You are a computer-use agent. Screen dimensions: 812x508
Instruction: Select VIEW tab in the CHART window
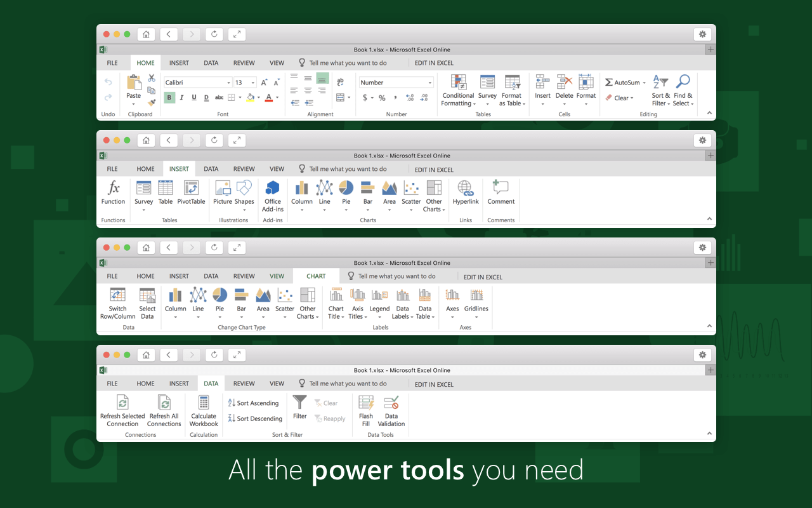point(277,276)
